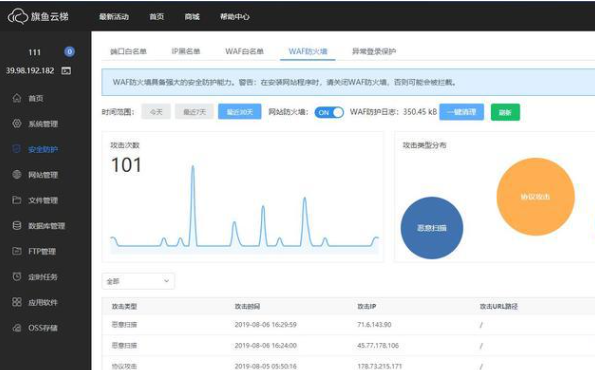Click the blue notification badge next to 111

pos(69,52)
